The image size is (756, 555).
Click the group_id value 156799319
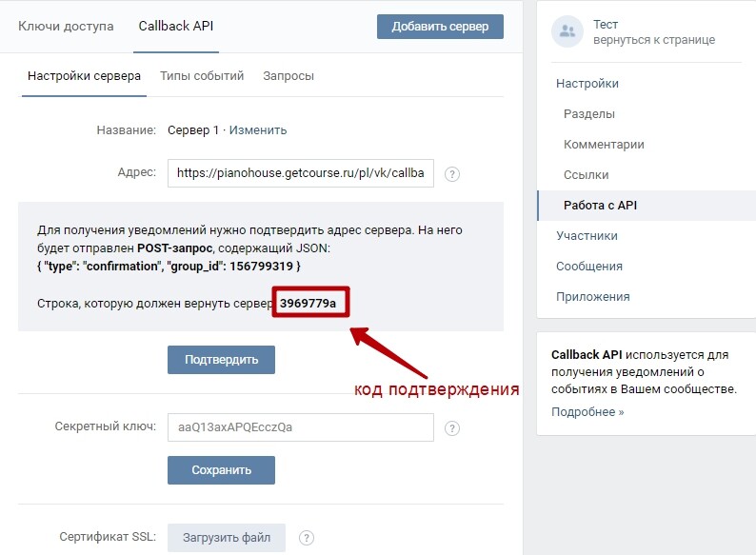click(261, 267)
